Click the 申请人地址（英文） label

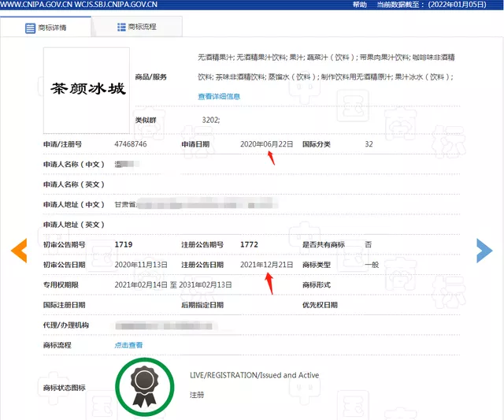(74, 225)
